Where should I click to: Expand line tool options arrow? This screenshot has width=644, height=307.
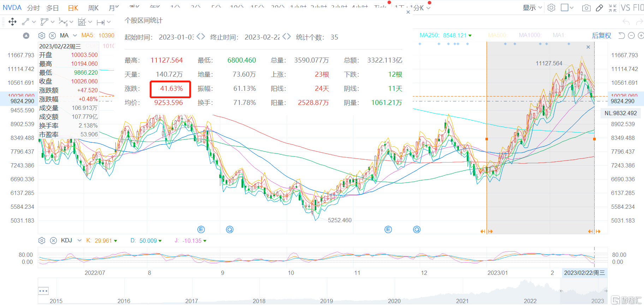(34, 22)
